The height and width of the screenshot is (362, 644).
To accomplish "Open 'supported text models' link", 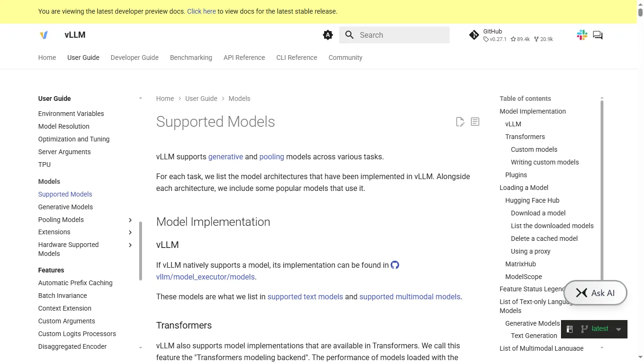I will tap(305, 296).
